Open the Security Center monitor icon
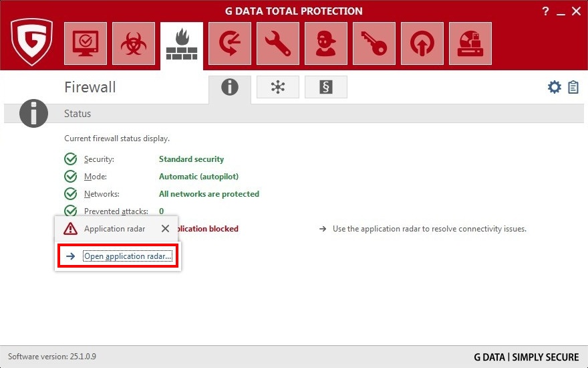 (x=86, y=43)
